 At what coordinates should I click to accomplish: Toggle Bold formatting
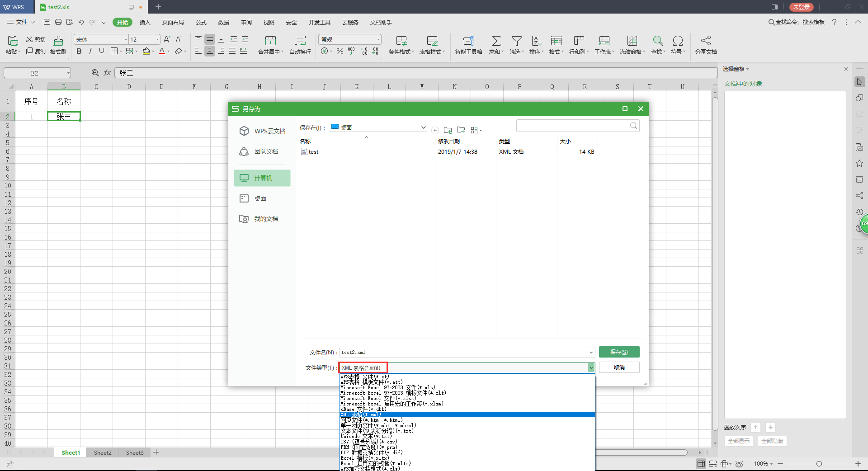point(79,52)
